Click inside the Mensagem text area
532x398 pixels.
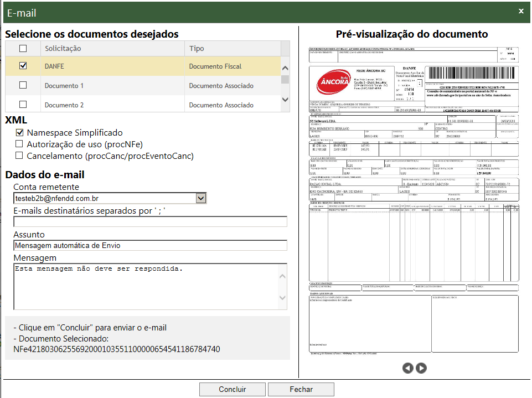click(x=145, y=286)
